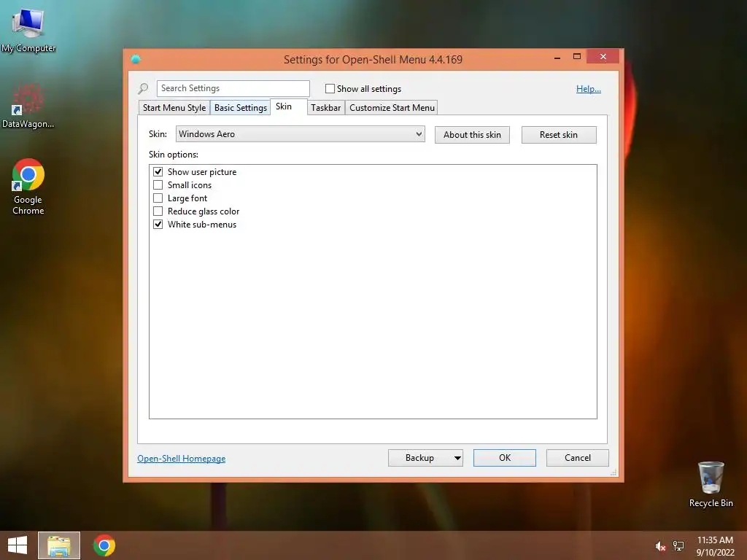Screen dimensions: 747x560
Task: Uncheck Show user picture
Action: tap(158, 172)
